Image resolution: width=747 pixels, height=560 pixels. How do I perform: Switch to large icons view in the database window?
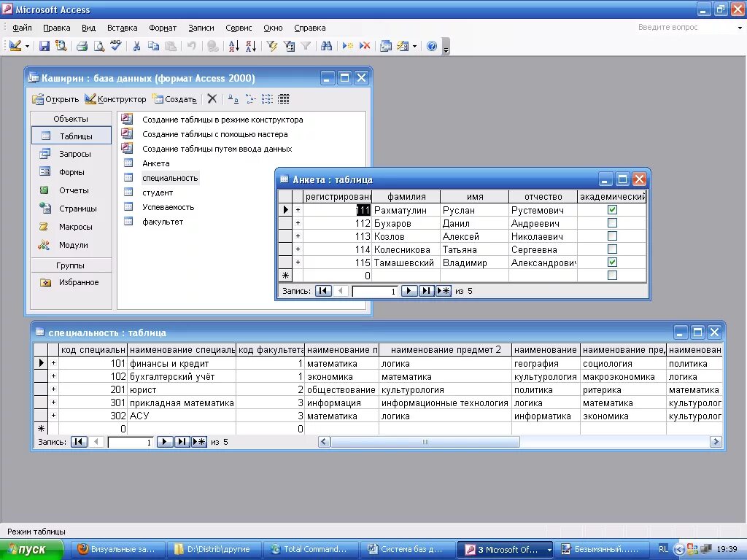pyautogui.click(x=233, y=99)
